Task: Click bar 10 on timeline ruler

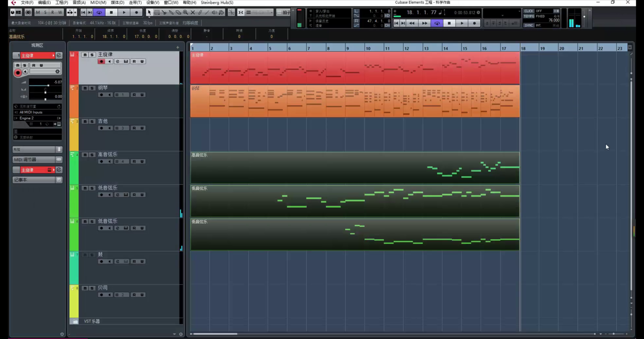Action: click(368, 48)
